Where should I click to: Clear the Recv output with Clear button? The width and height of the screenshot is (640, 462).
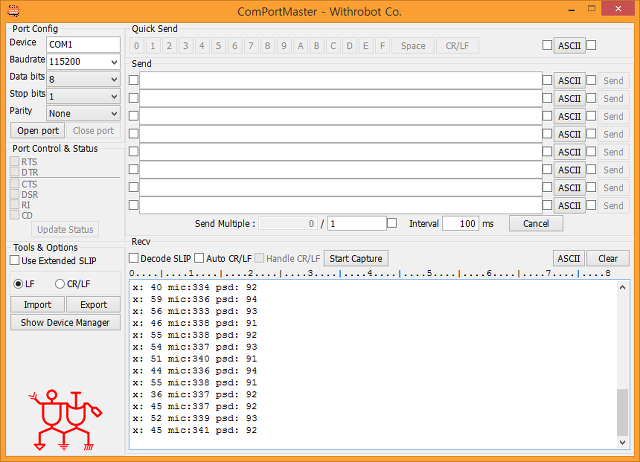(x=608, y=258)
